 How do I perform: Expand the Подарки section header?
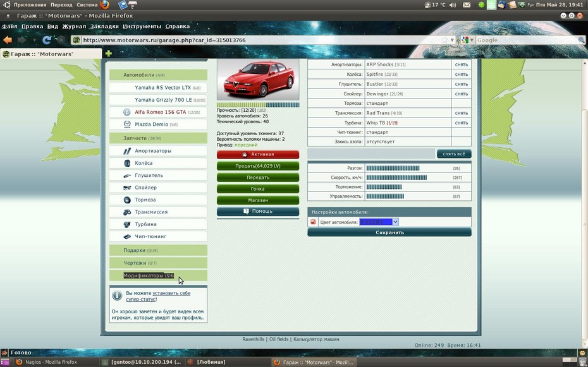click(158, 250)
